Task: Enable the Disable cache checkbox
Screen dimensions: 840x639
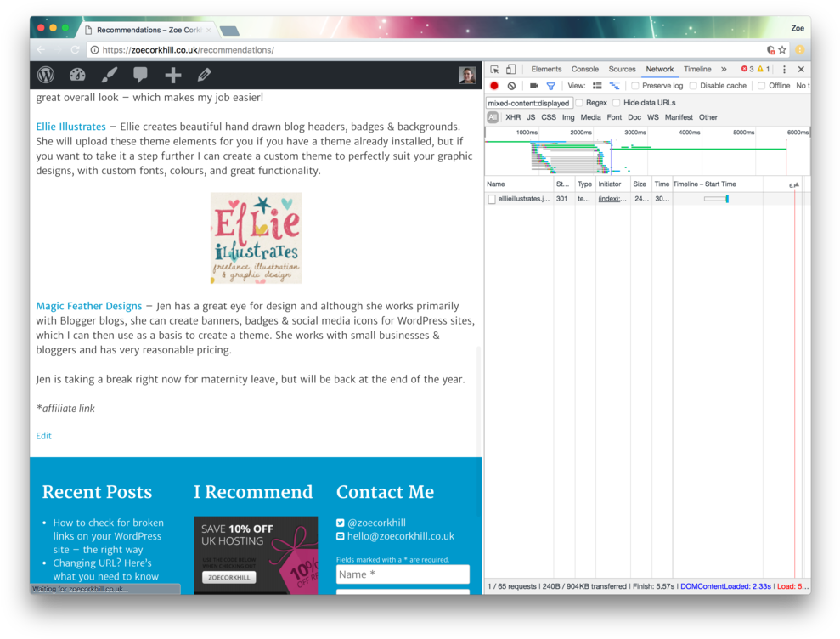Action: click(693, 86)
